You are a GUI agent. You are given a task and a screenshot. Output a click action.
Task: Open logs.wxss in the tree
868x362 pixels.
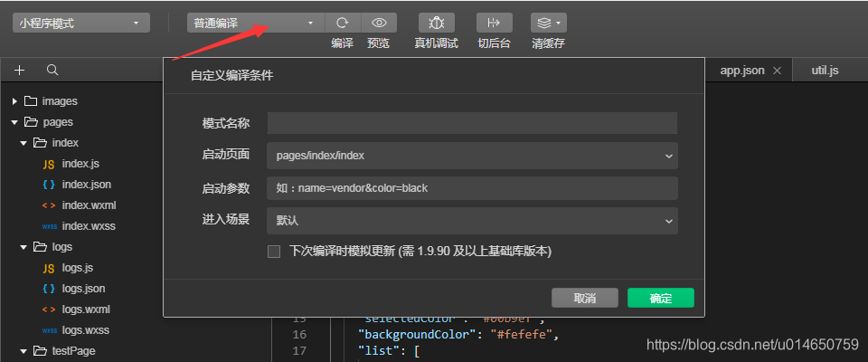click(86, 330)
